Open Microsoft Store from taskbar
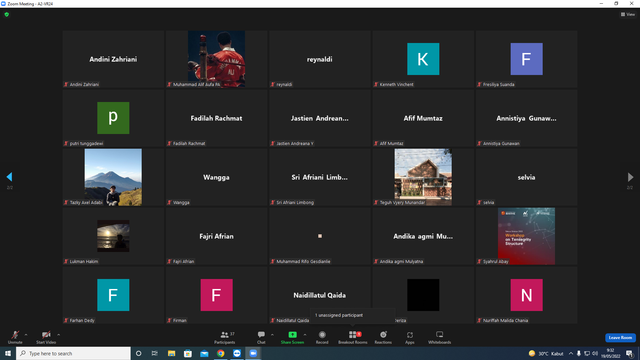640x360 pixels. point(188,353)
